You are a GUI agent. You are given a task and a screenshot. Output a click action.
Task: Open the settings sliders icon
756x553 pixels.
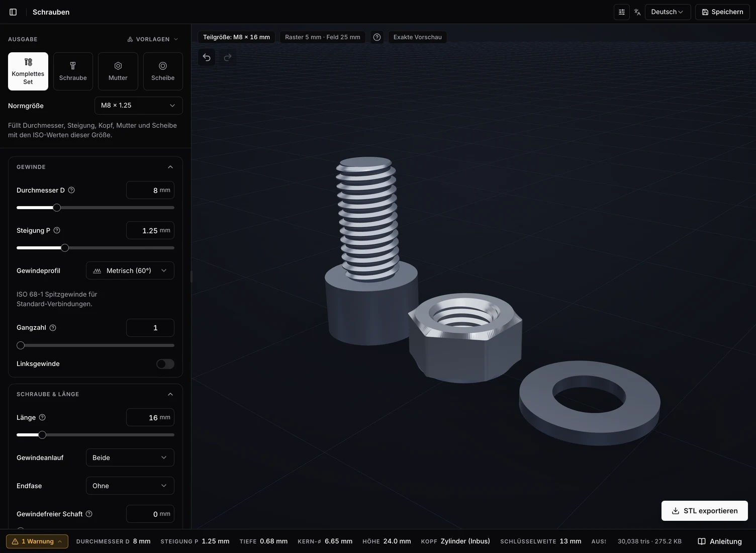(x=622, y=12)
